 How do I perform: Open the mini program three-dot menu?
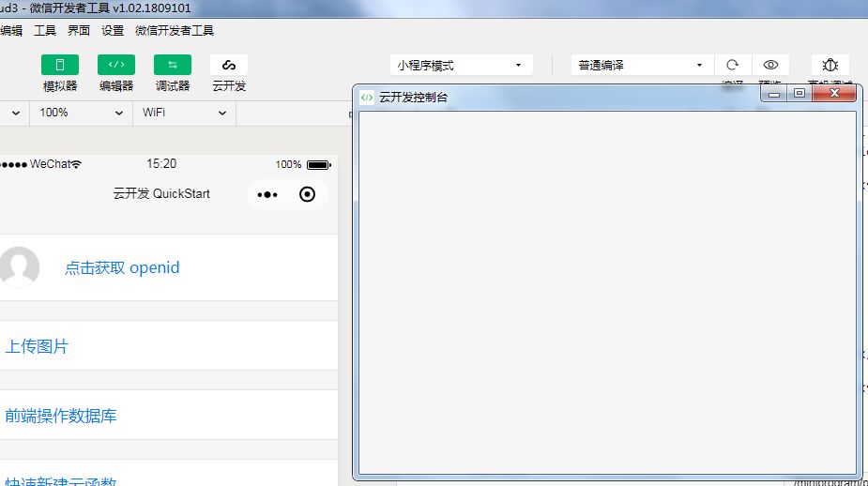(267, 194)
